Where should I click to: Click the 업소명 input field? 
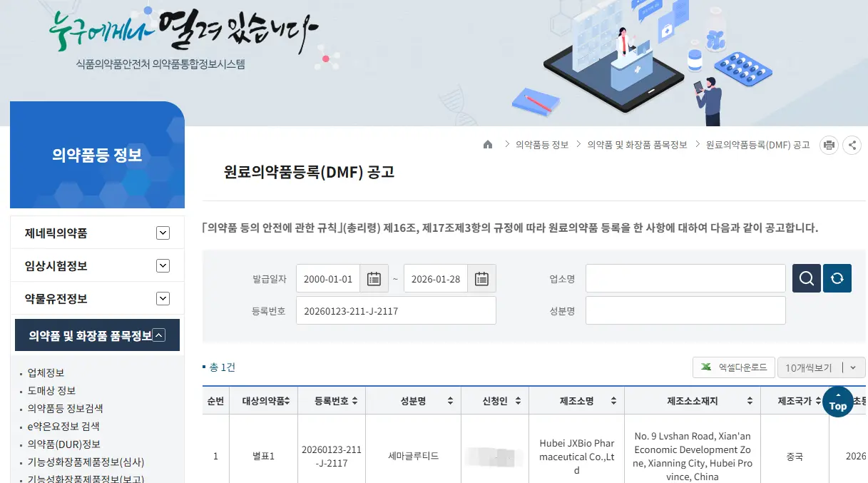(x=685, y=278)
